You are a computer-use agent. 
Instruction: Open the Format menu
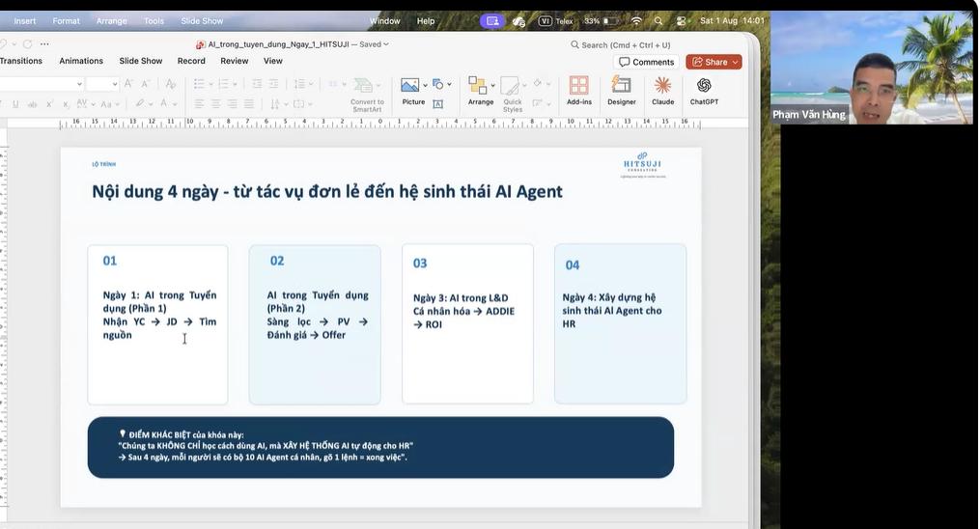(66, 20)
